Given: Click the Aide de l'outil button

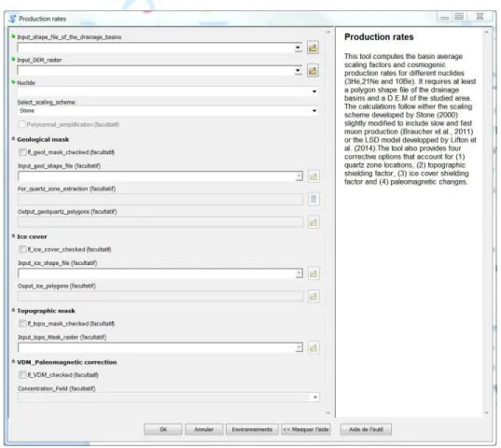Looking at the screenshot, I should [366, 429].
